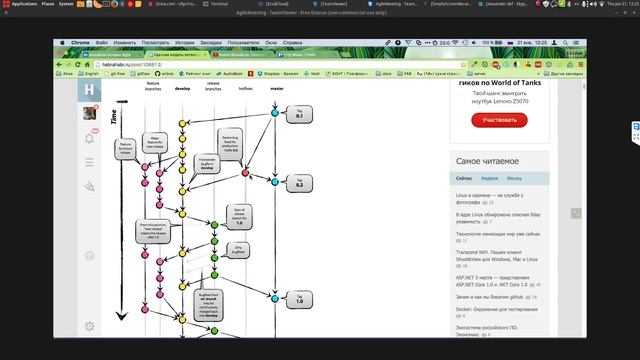Open the Посмотреть menu

(x=156, y=42)
